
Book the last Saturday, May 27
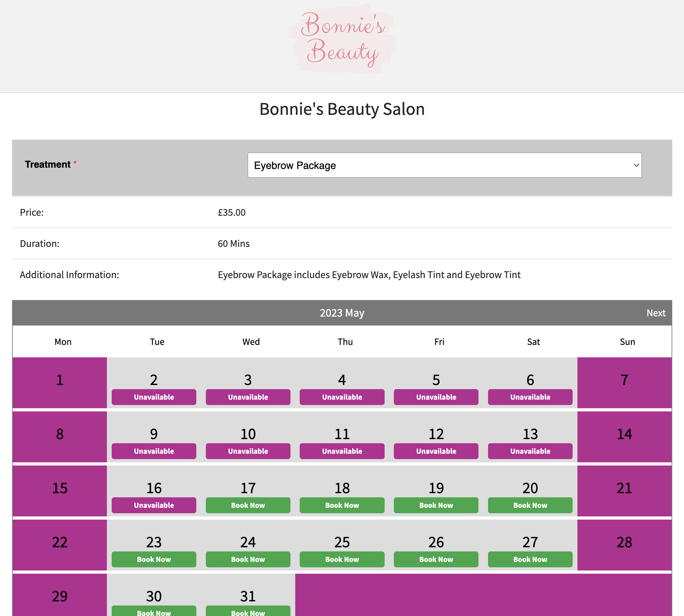(x=530, y=559)
